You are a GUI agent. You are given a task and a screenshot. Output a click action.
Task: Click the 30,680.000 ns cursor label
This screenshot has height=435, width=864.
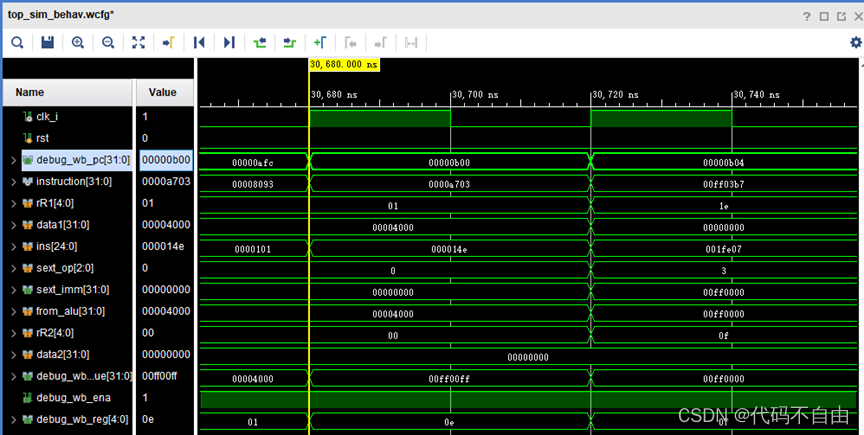(344, 65)
